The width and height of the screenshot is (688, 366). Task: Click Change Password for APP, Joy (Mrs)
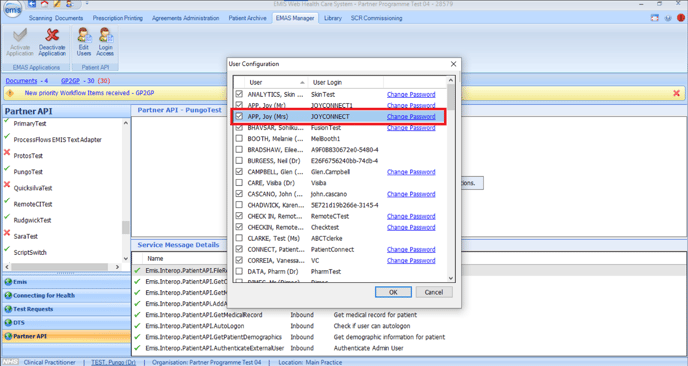[411, 116]
